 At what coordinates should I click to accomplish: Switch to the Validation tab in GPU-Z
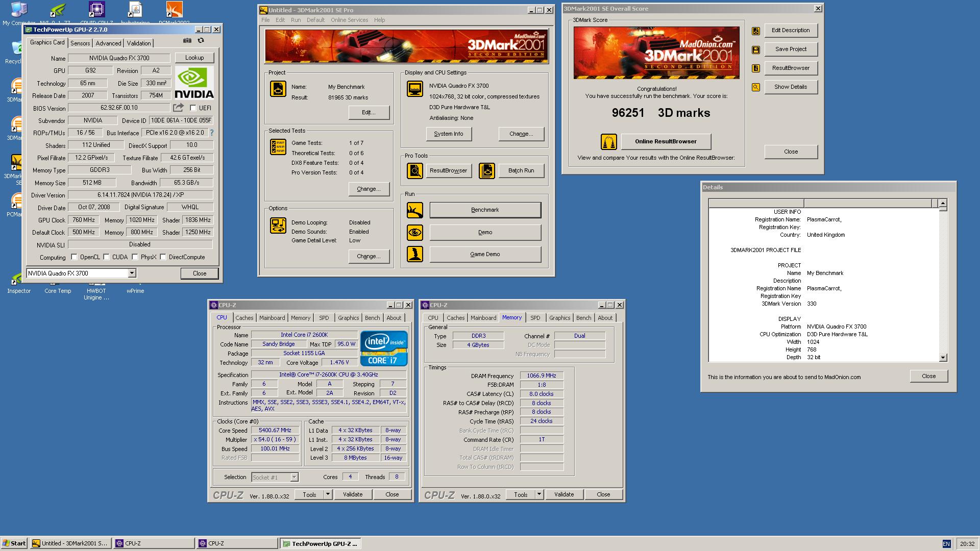(139, 43)
